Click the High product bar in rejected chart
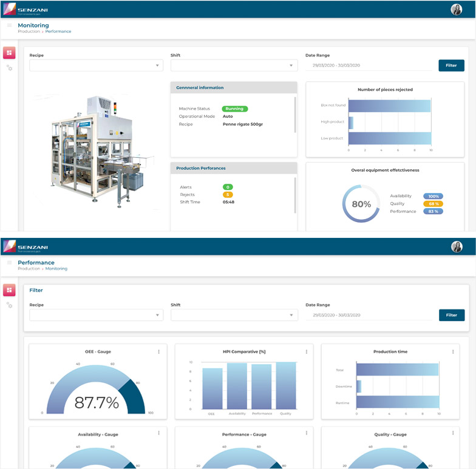 coord(351,123)
